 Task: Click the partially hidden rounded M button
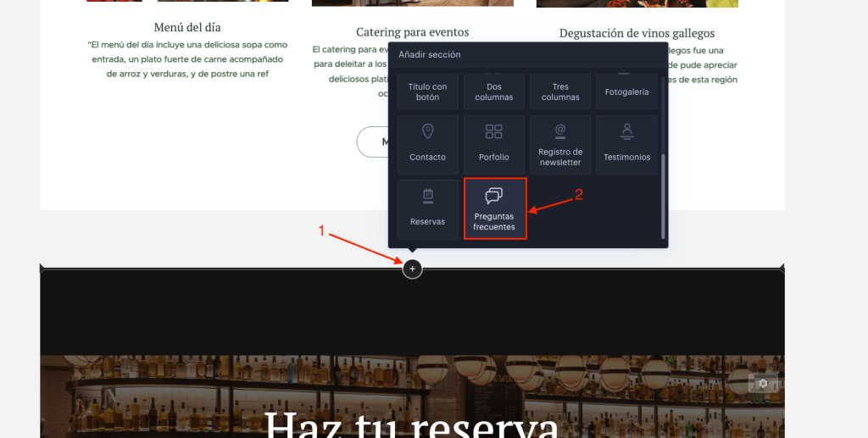[x=373, y=141]
